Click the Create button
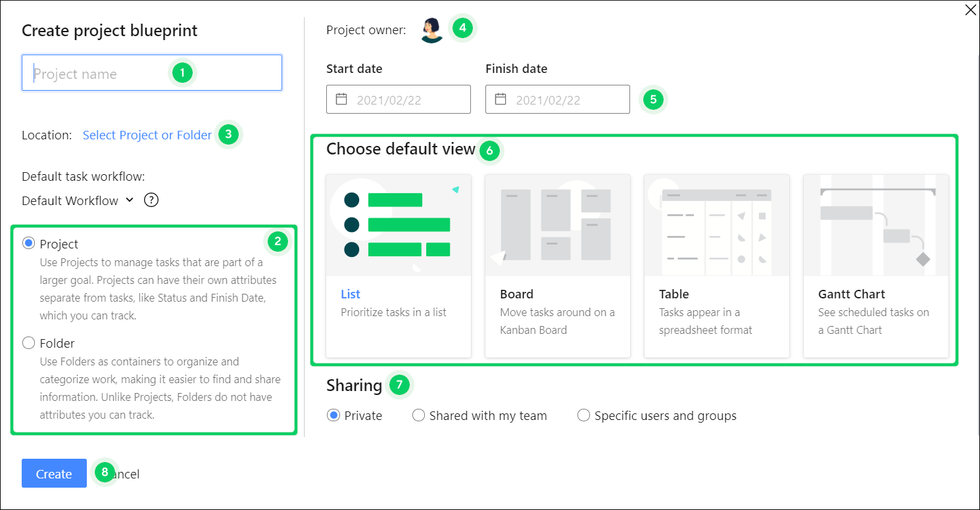 [x=54, y=473]
